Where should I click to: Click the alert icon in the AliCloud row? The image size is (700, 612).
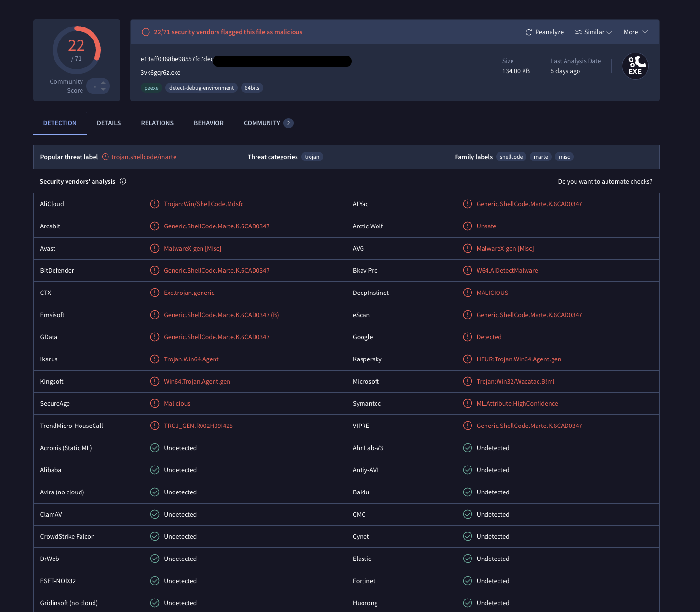pos(155,204)
